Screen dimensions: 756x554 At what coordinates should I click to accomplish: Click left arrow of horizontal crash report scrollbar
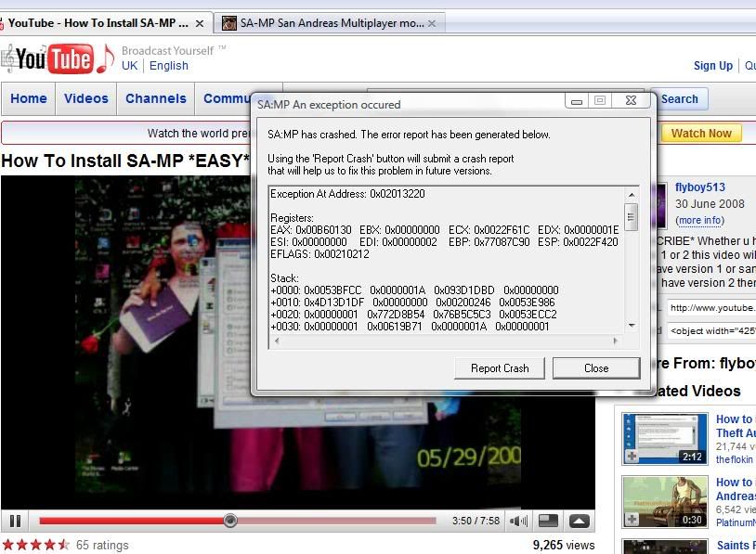(277, 341)
